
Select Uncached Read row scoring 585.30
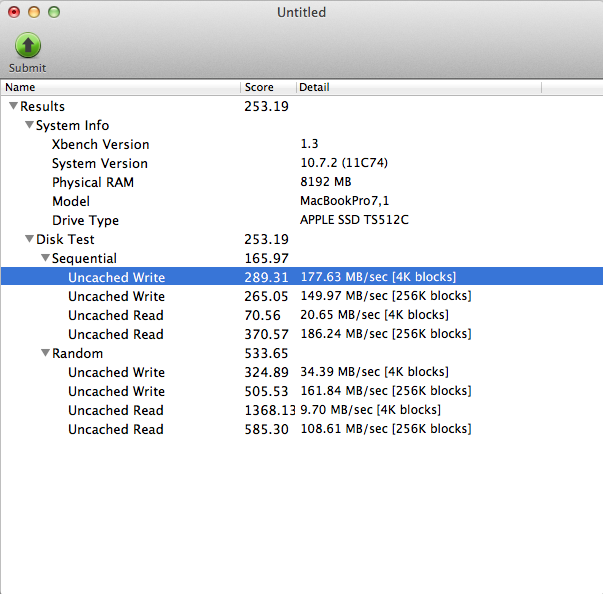click(302, 429)
